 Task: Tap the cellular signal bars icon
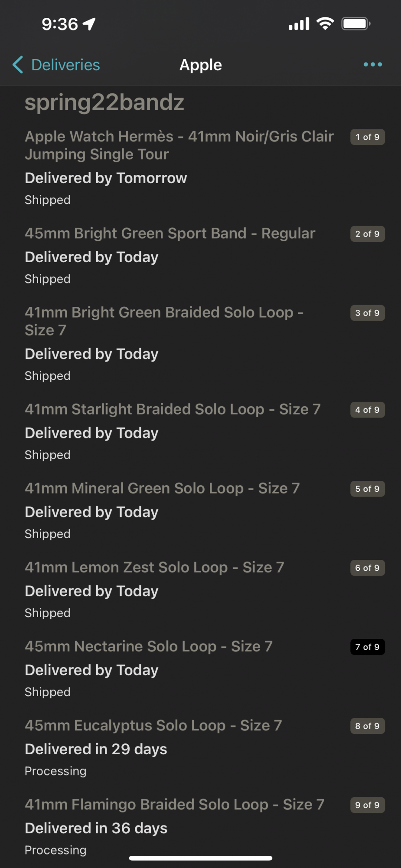(x=299, y=24)
